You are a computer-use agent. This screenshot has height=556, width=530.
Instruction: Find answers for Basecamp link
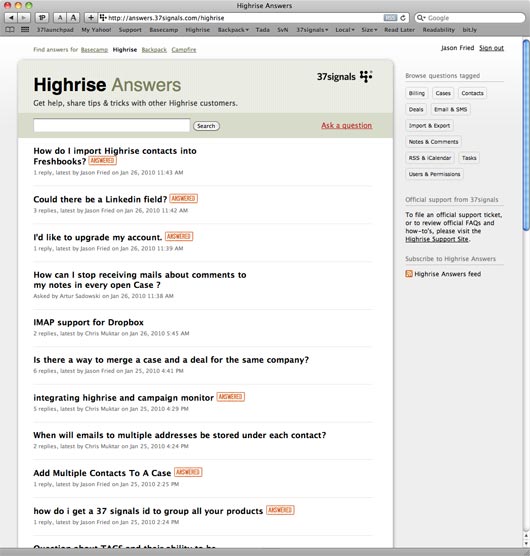[94, 50]
